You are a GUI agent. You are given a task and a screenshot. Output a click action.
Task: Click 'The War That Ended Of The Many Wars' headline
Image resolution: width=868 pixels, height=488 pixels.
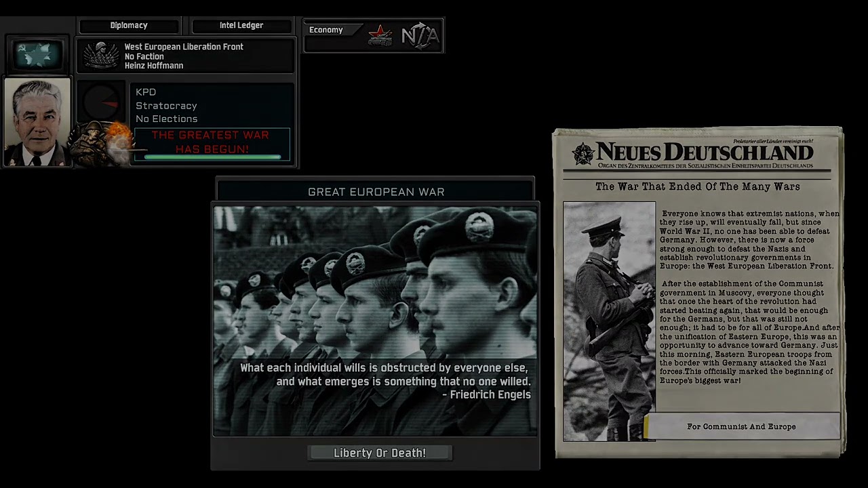[698, 186]
